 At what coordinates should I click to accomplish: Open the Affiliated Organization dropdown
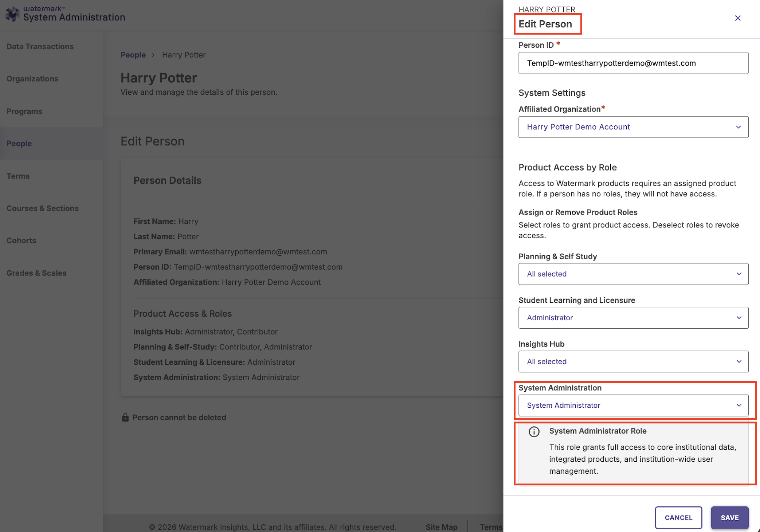tap(633, 127)
